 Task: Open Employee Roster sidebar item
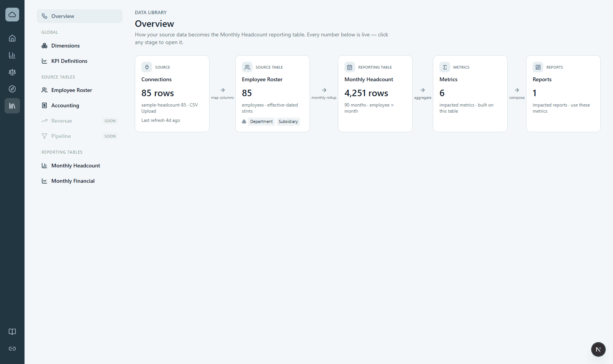80,90
